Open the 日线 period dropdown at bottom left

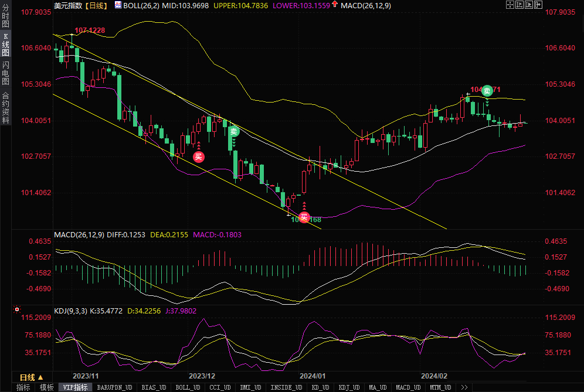point(29,377)
